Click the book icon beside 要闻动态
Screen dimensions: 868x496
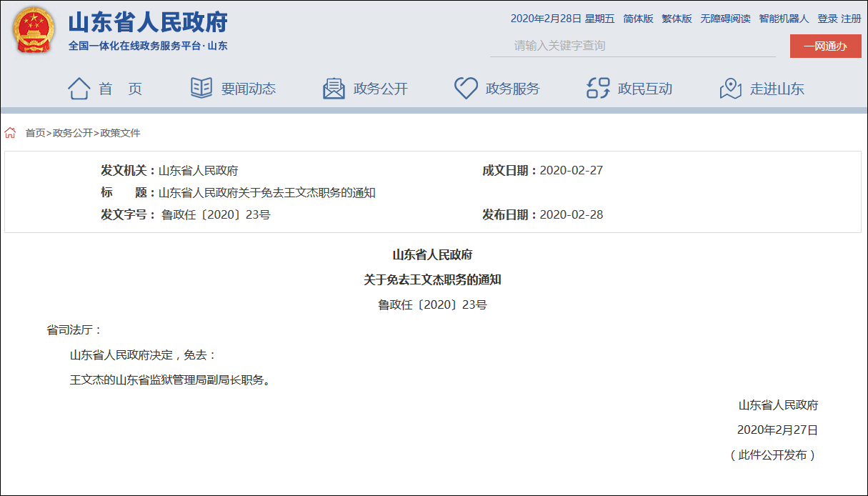click(201, 88)
